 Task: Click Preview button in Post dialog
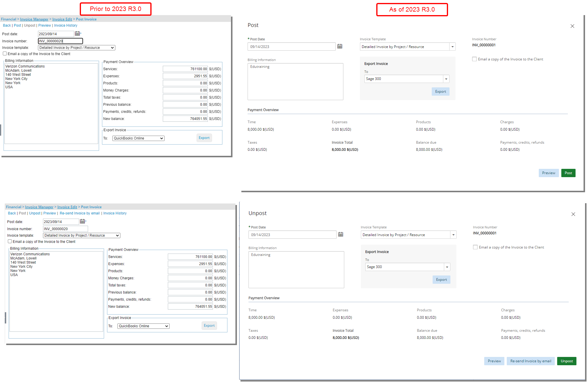tap(549, 173)
